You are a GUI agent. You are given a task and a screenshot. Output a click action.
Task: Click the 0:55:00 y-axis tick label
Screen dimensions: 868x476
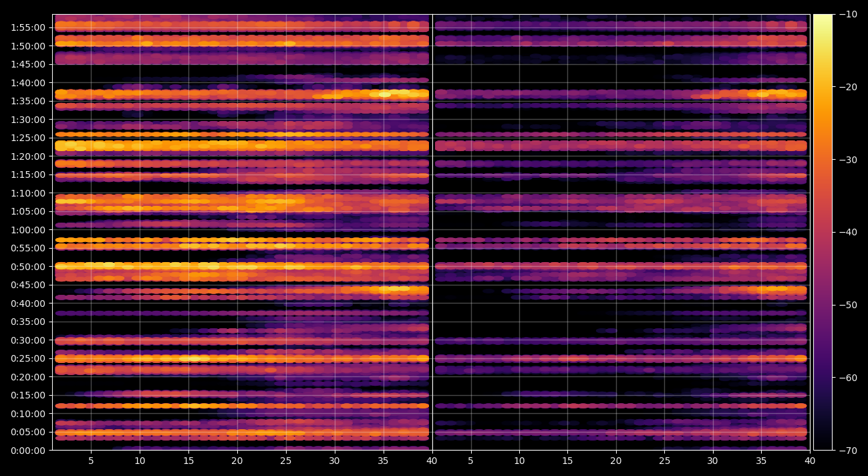pyautogui.click(x=28, y=248)
